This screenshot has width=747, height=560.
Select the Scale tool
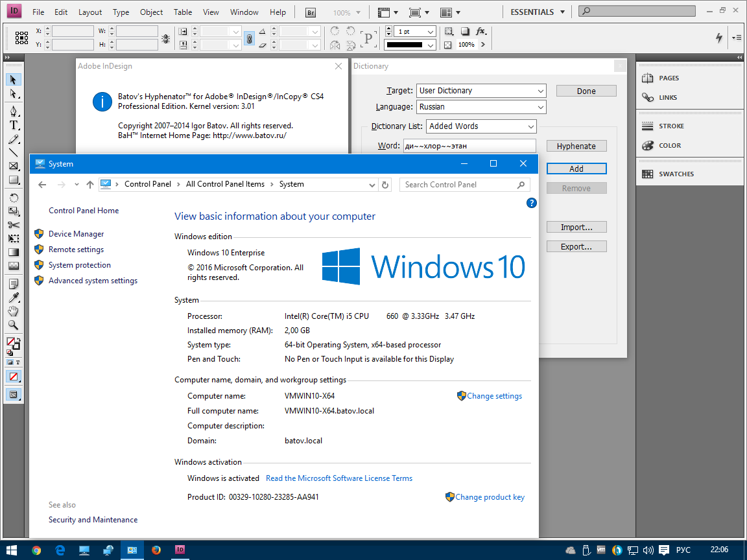point(14,211)
